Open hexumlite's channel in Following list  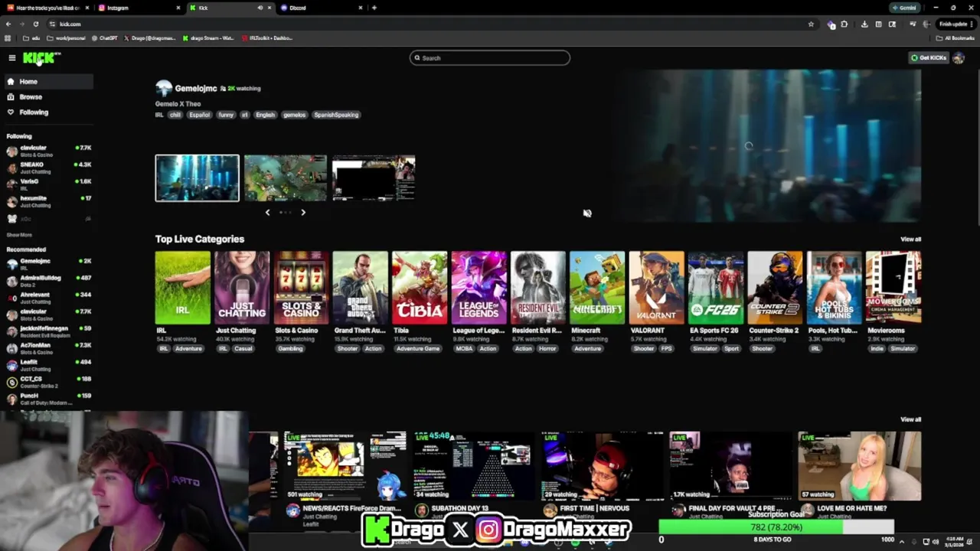tap(47, 201)
